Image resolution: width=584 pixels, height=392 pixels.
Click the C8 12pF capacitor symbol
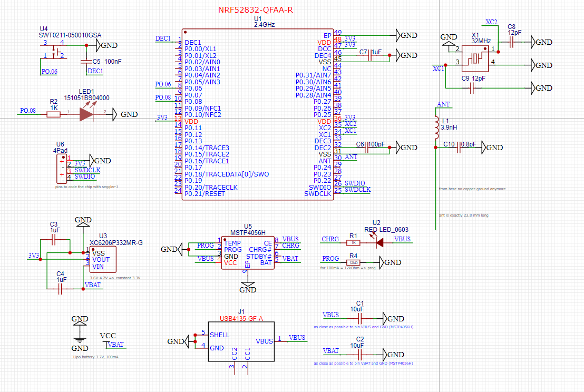pos(511,42)
